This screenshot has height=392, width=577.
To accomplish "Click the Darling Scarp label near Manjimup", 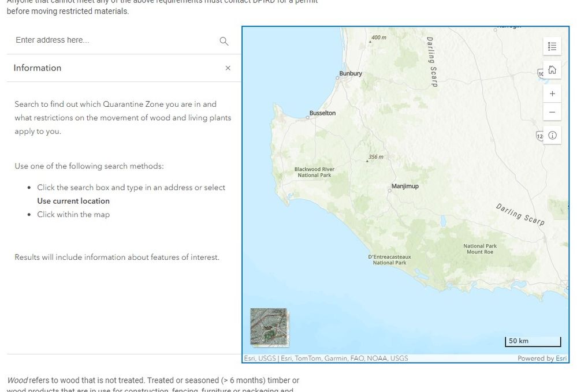I will (520, 214).
